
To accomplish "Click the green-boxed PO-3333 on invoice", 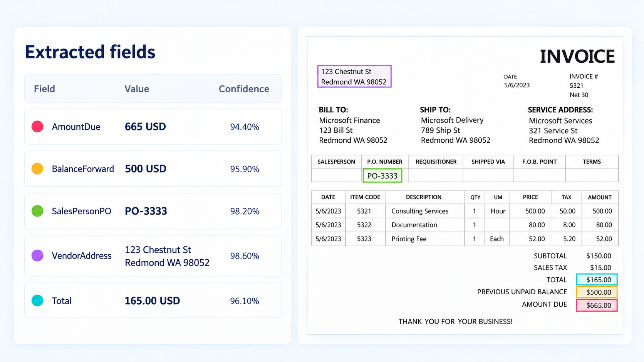I will click(x=382, y=176).
